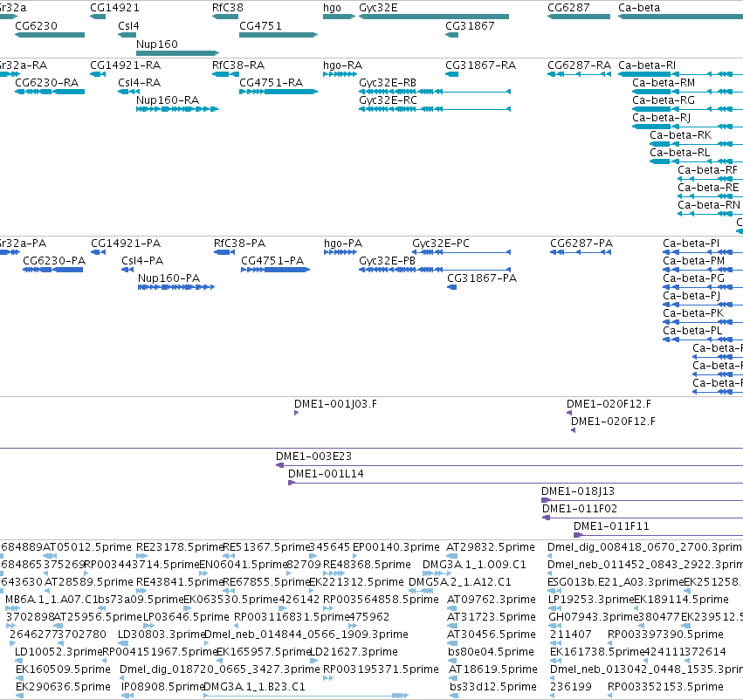Click EST RP003352153.5prime
This screenshot has height=700, width=743.
pos(665,687)
